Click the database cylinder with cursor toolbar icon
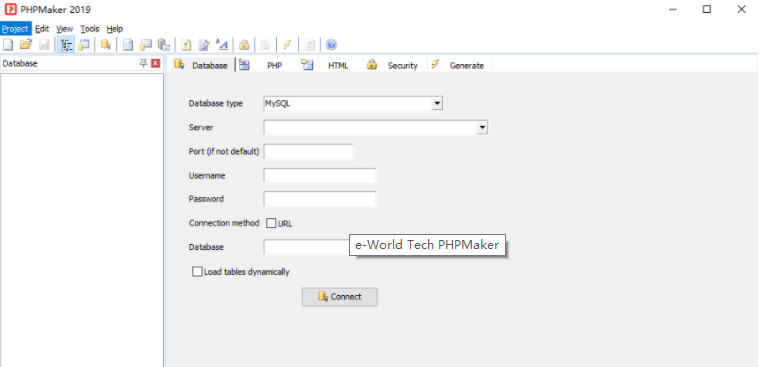This screenshot has height=367, width=760. (x=106, y=45)
